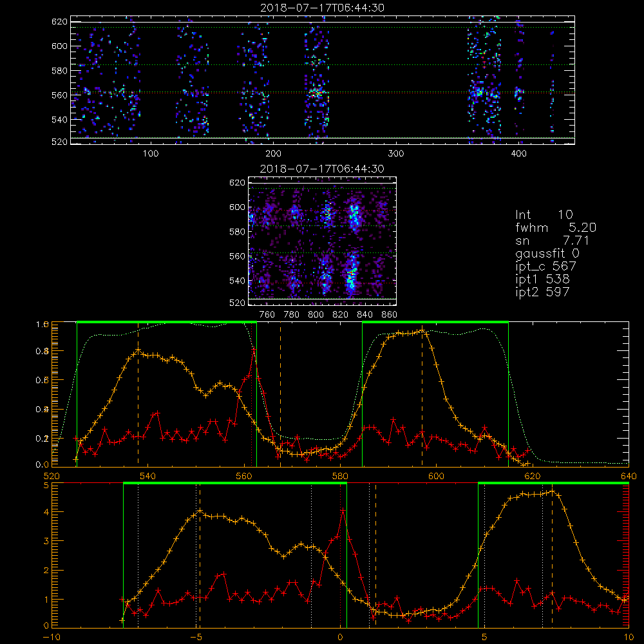This screenshot has height=644, width=644.
Task: Click the orange '0.2' y-axis label
Action: [43, 439]
